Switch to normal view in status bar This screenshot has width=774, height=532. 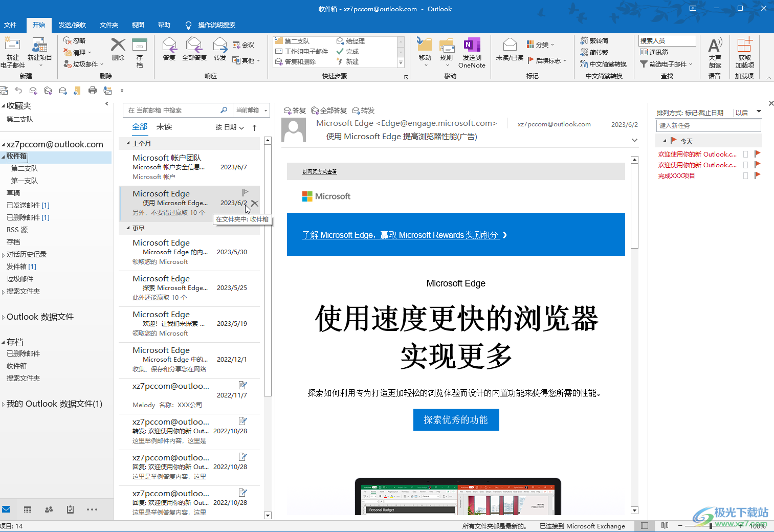point(645,526)
